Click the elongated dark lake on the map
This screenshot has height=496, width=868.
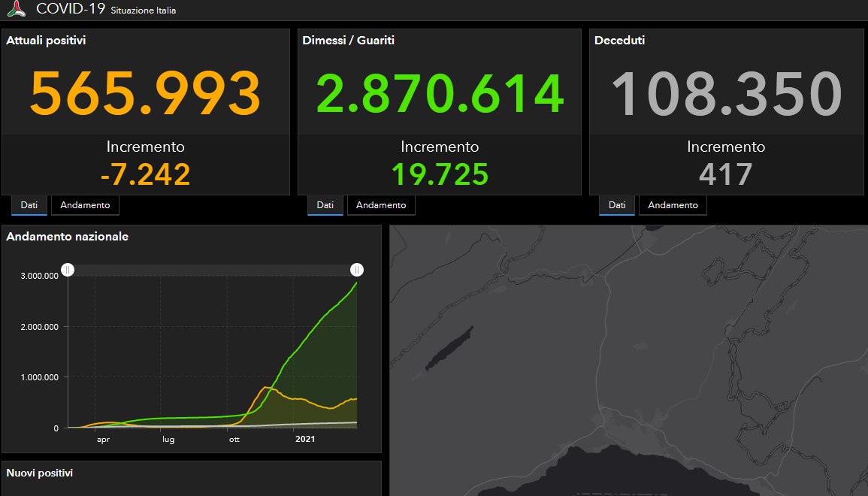(449, 348)
